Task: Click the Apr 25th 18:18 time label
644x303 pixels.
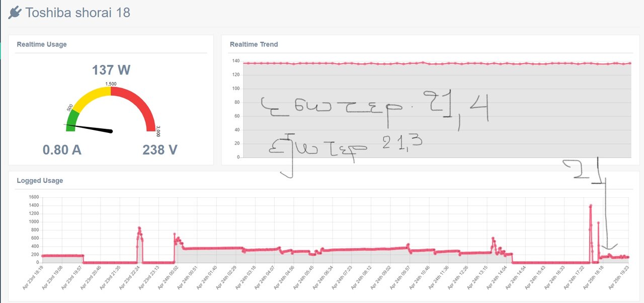Action: (x=594, y=277)
